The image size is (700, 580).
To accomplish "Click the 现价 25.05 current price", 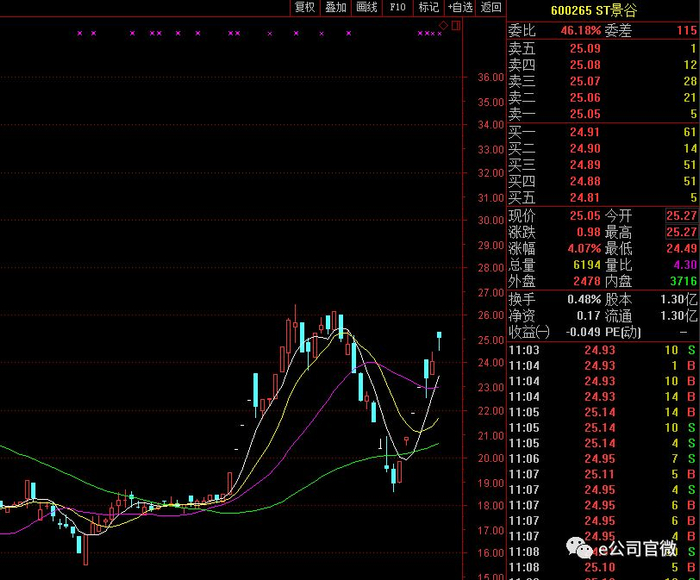I will (585, 216).
